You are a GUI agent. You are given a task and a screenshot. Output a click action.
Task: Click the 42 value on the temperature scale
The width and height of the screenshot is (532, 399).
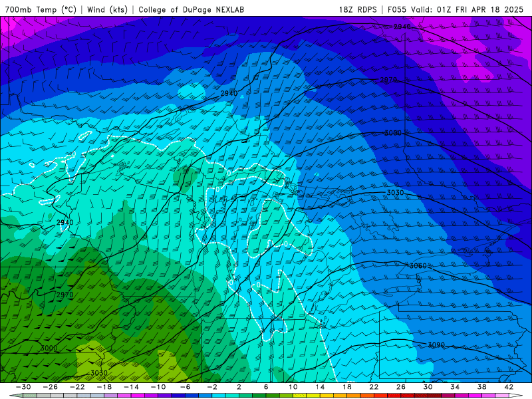pyautogui.click(x=509, y=387)
